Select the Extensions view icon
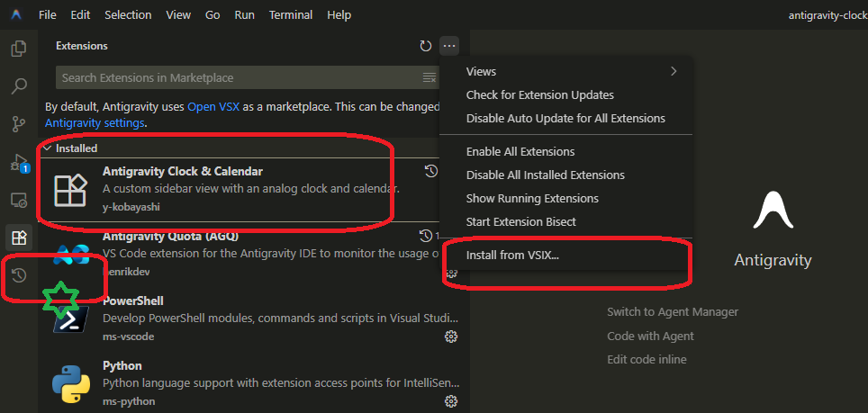This screenshot has height=413, width=868. 19,238
